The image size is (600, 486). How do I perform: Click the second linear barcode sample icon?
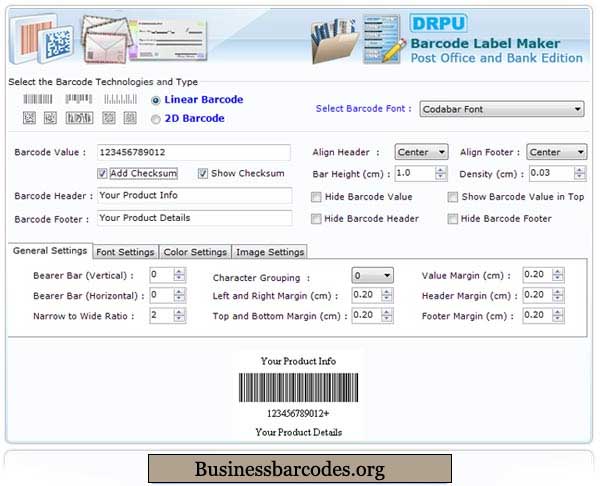click(x=78, y=99)
